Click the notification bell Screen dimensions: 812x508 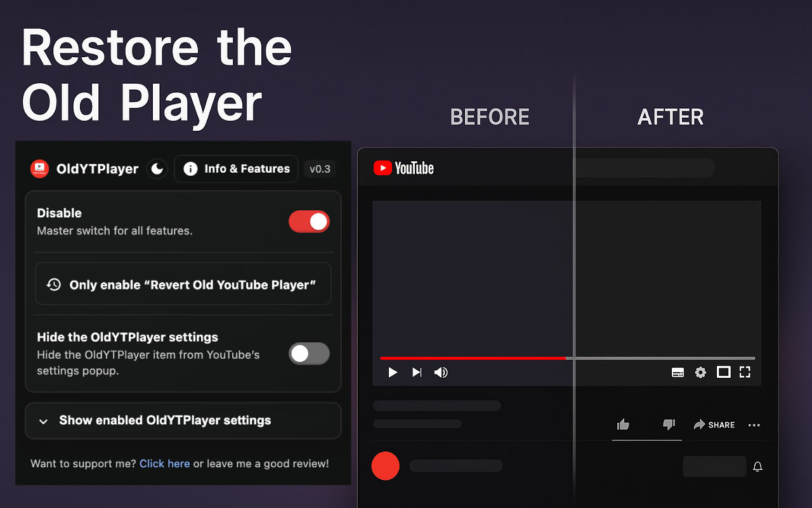pos(757,466)
